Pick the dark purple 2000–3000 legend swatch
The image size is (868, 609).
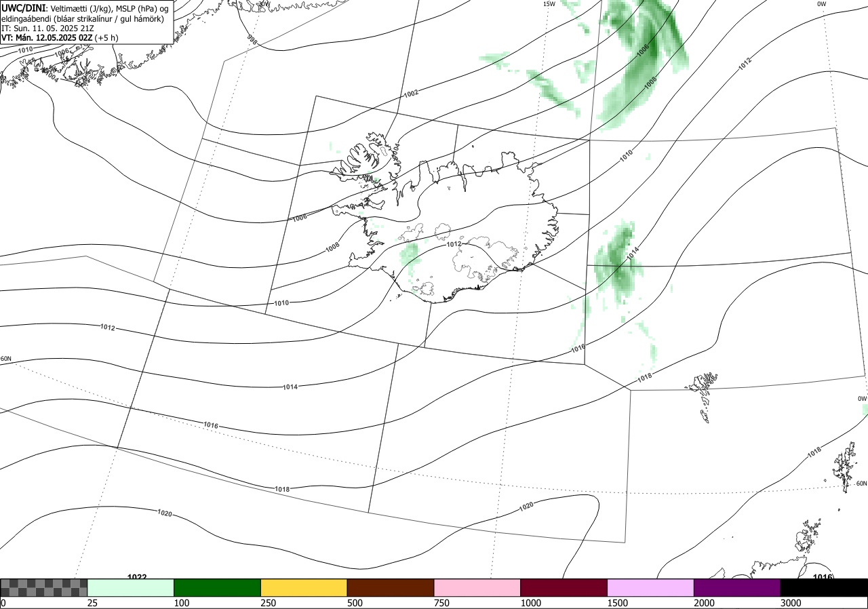[738, 587]
